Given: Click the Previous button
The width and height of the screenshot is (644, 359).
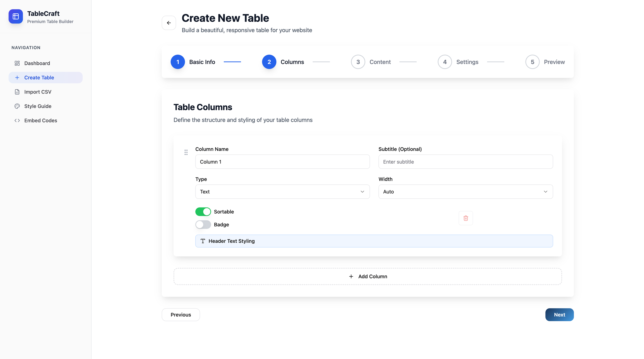Looking at the screenshot, I should tap(181, 315).
